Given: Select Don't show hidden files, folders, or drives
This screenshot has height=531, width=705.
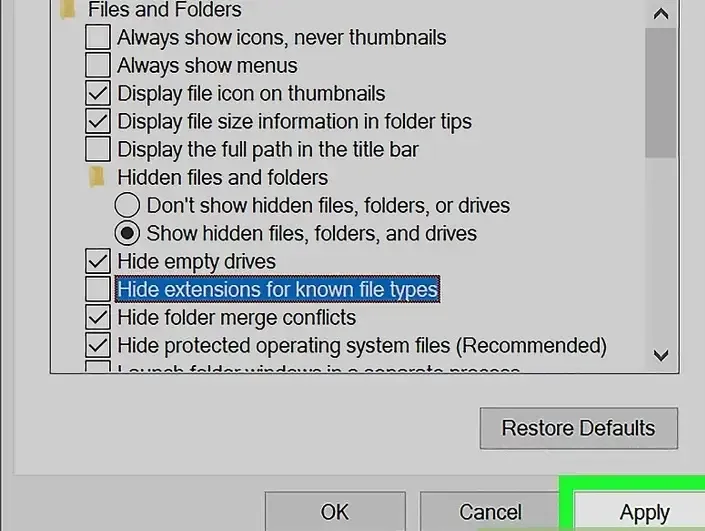Looking at the screenshot, I should click(127, 205).
